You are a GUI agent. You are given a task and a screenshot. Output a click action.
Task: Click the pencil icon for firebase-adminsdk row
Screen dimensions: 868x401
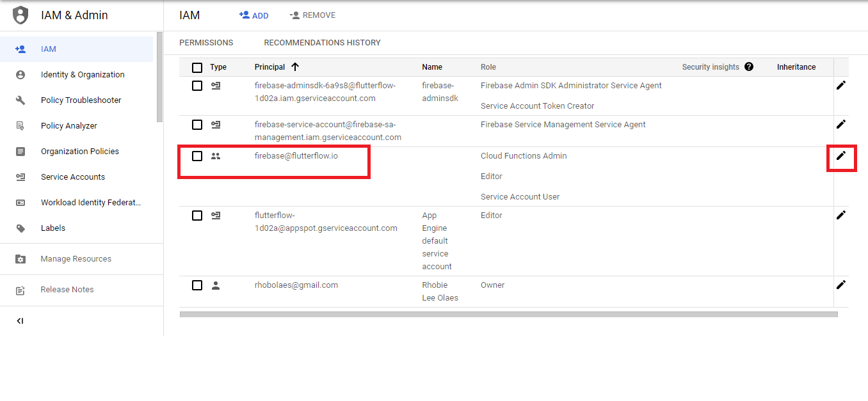point(841,85)
